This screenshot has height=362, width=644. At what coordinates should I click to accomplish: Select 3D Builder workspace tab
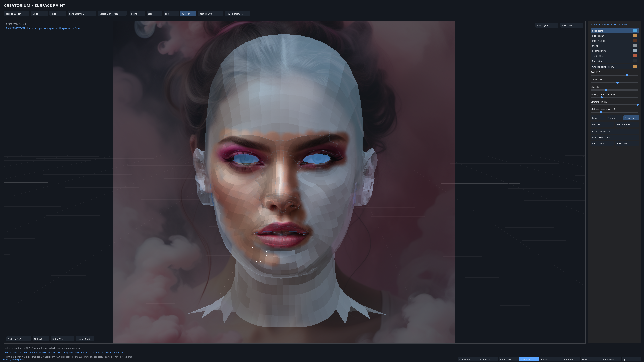click(529, 359)
